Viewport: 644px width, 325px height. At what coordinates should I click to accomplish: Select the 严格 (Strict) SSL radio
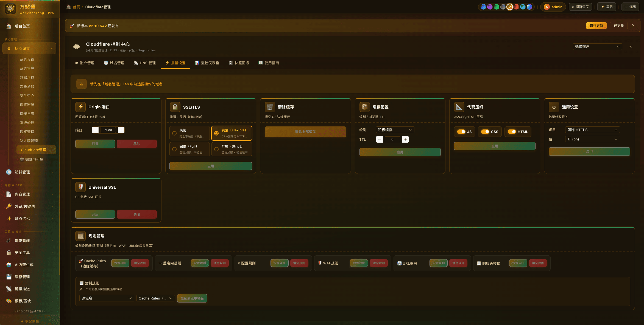pyautogui.click(x=216, y=149)
